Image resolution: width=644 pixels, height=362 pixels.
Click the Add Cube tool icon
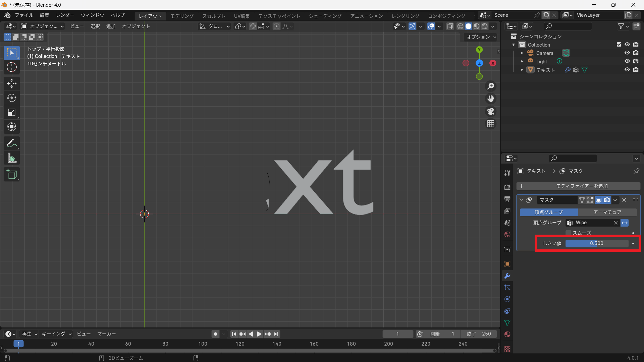pos(12,174)
